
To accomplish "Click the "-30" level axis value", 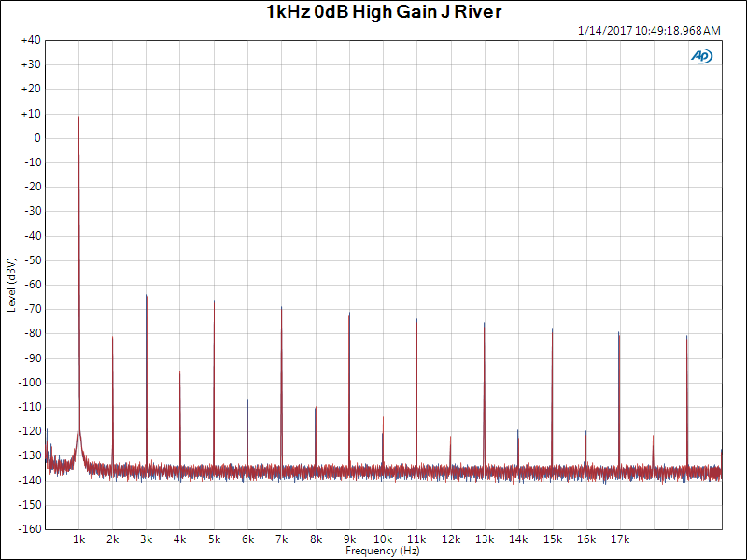I will coord(33,212).
